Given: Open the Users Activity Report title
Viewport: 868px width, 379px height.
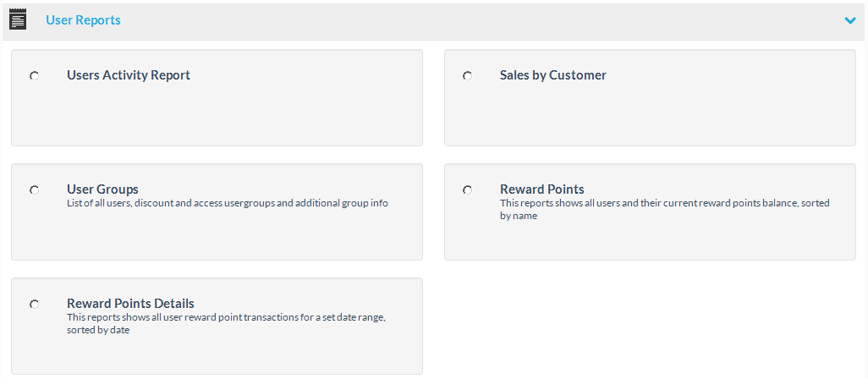Looking at the screenshot, I should (x=129, y=75).
